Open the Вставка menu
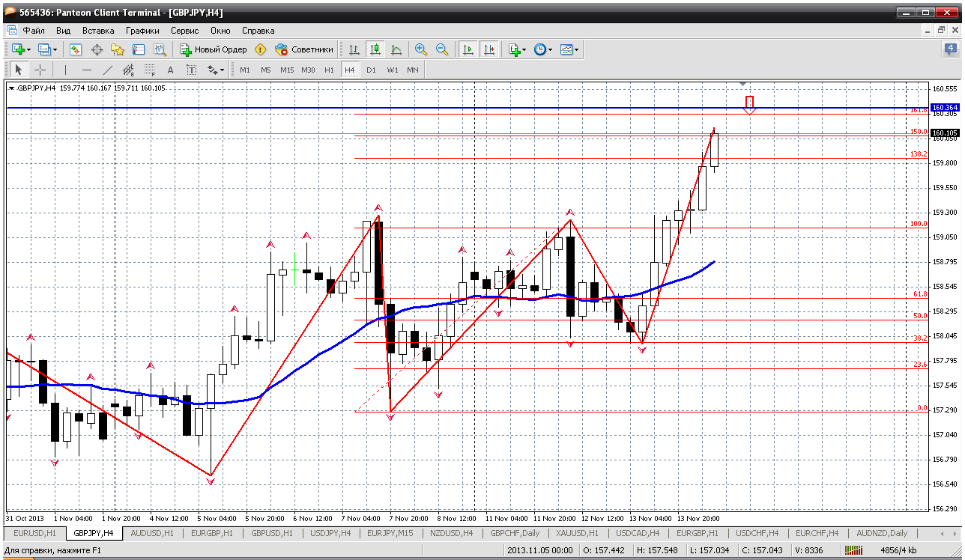The image size is (965, 560). point(98,31)
